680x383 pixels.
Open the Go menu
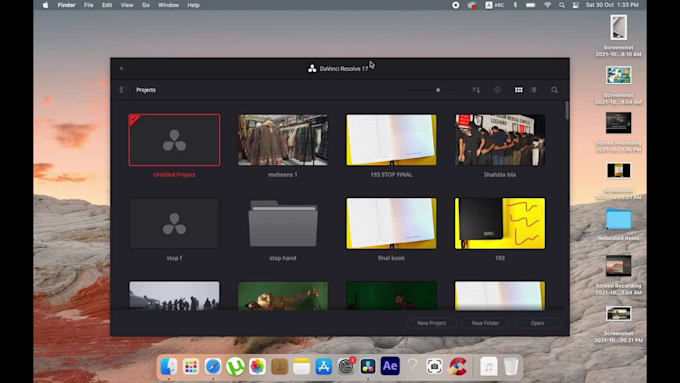[x=146, y=5]
